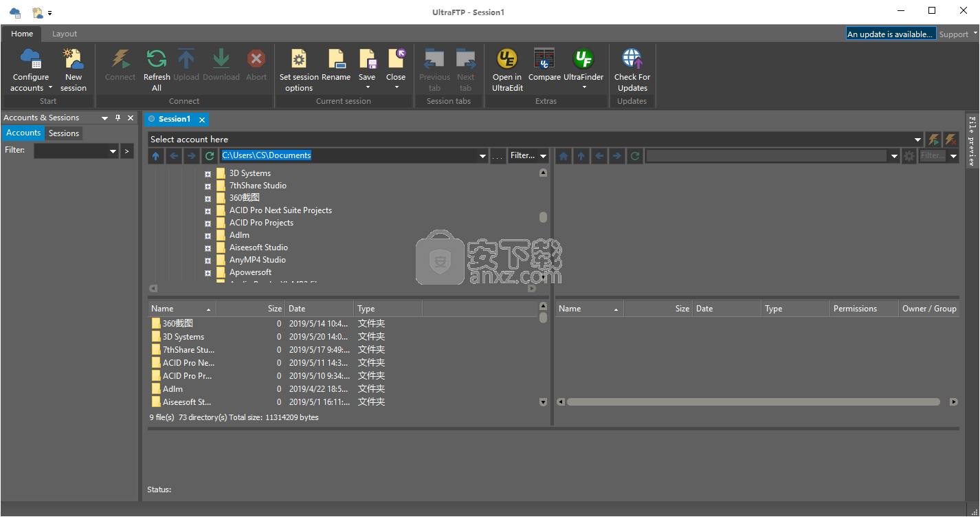The height and width of the screenshot is (517, 980).
Task: Open the Save dropdown arrow
Action: [368, 87]
